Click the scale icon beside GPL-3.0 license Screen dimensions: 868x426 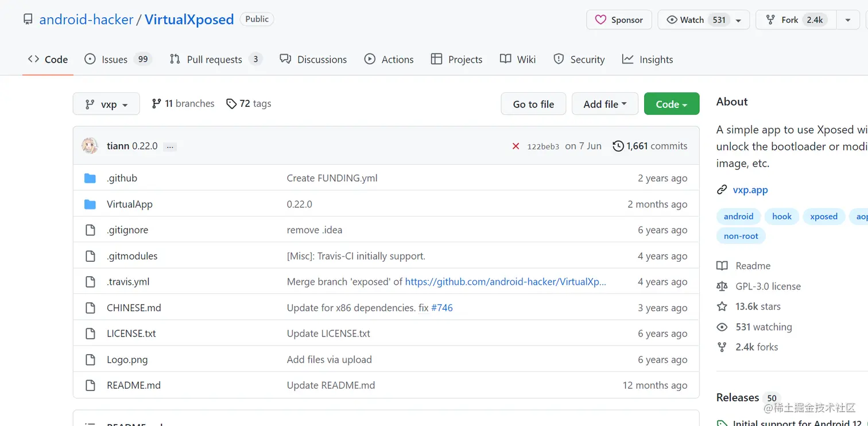pos(722,286)
